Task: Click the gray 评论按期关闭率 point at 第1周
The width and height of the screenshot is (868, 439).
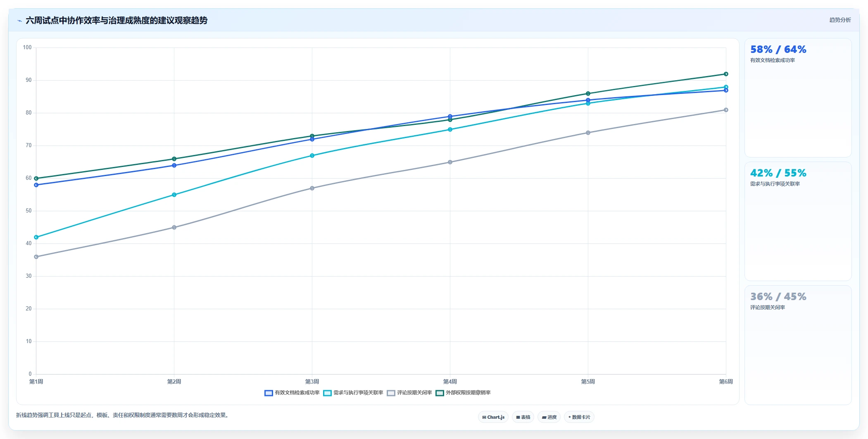Action: 36,257
